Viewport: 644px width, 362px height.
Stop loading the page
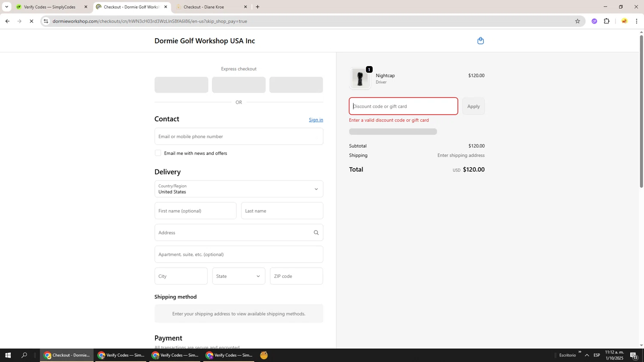coord(31,21)
